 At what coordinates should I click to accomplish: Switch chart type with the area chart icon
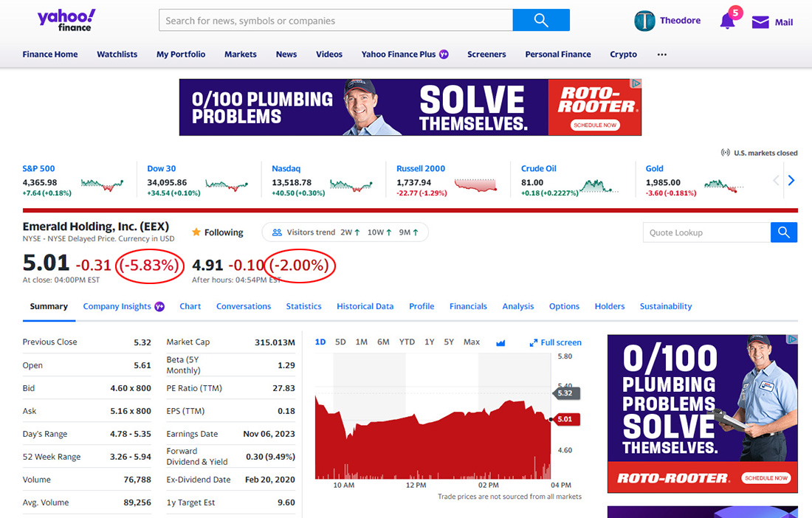coord(500,342)
